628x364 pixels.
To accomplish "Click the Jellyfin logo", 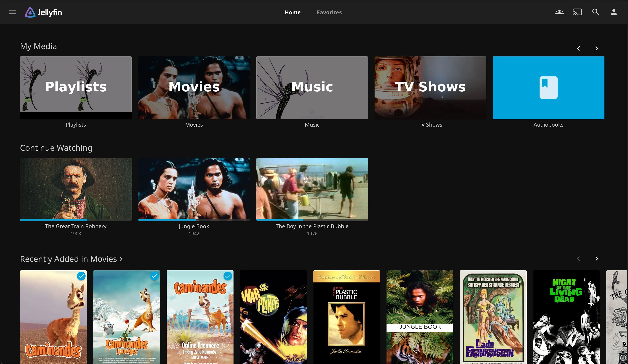I will 43,12.
